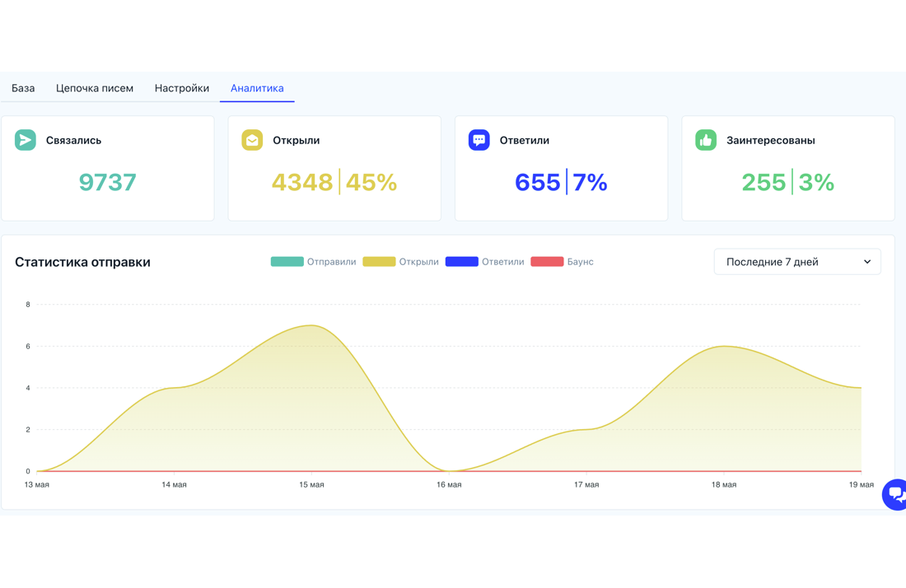The height and width of the screenshot is (588, 906).
Task: Click the 9737 contacted count
Action: coord(107,183)
